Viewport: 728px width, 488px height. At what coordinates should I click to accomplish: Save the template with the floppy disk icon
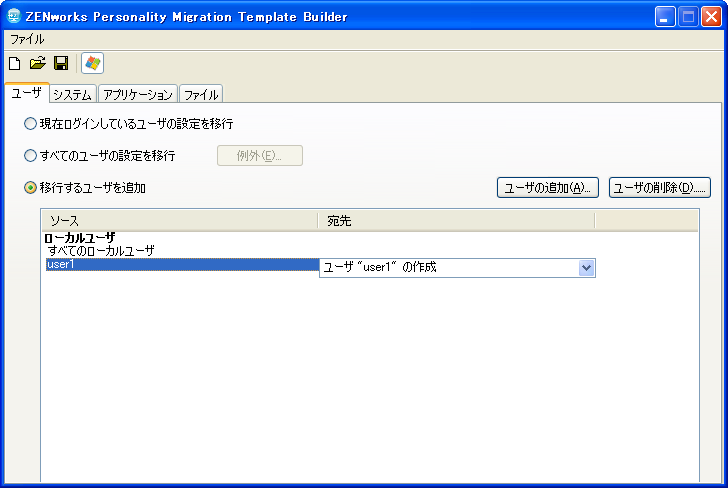point(61,63)
